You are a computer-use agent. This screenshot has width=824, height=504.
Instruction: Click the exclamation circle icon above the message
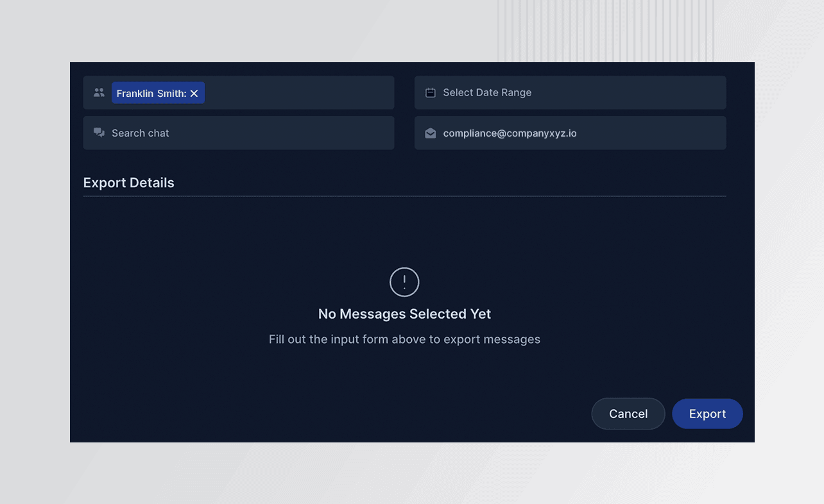[x=404, y=281]
